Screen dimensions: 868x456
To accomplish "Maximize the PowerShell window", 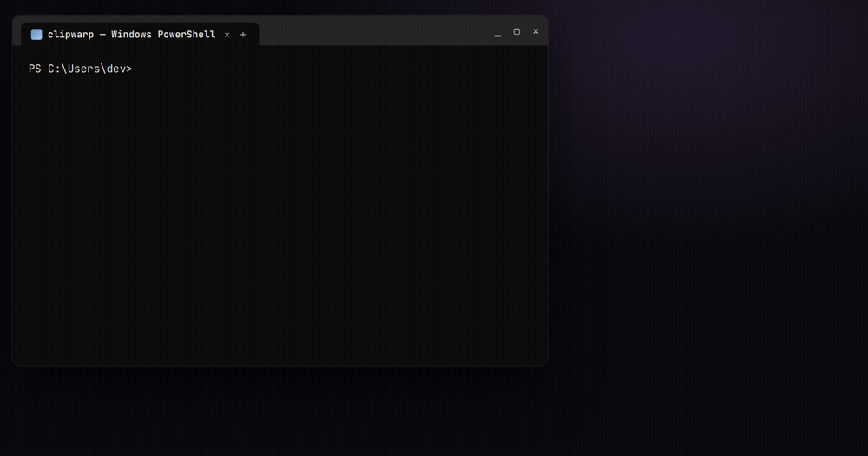I will point(516,31).
